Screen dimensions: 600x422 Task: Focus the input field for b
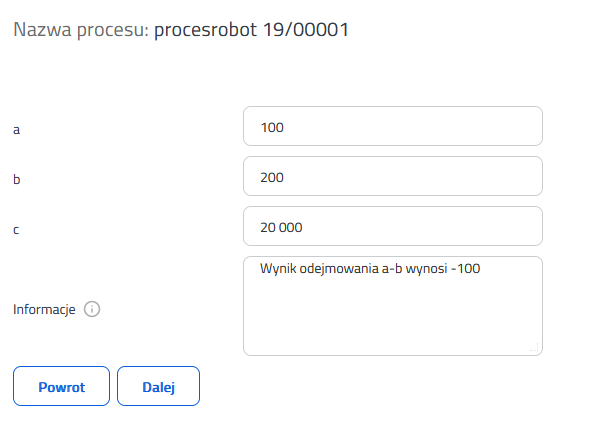point(393,176)
